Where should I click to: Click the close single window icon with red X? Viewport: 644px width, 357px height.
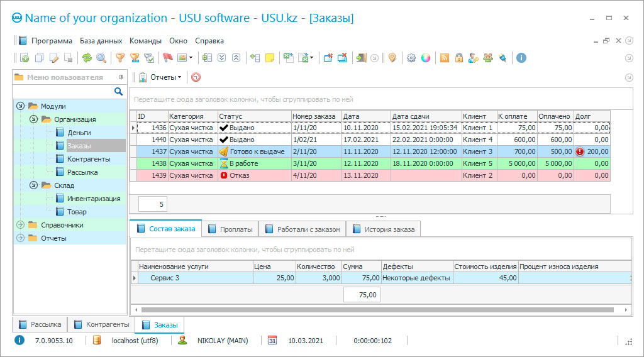pos(328,58)
